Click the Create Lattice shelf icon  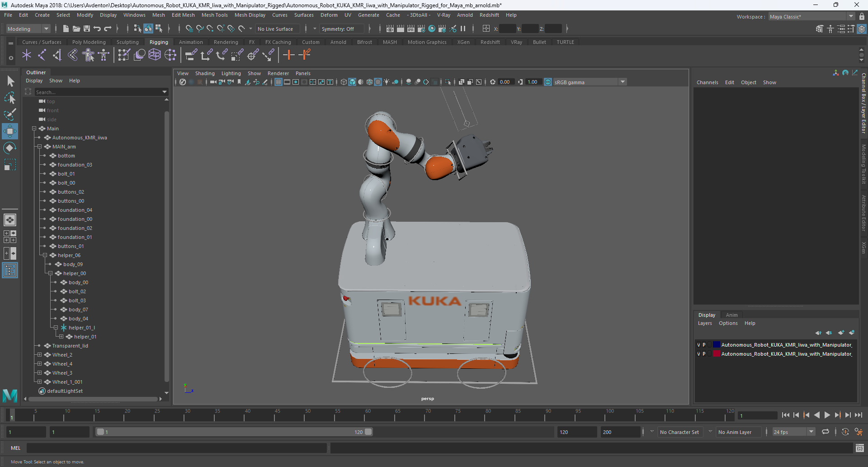click(x=155, y=55)
